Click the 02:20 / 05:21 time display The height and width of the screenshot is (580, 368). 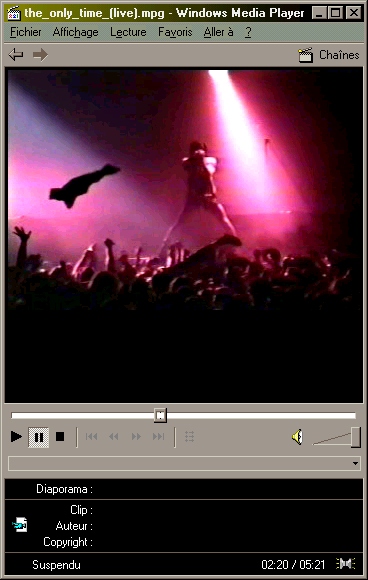pos(293,565)
